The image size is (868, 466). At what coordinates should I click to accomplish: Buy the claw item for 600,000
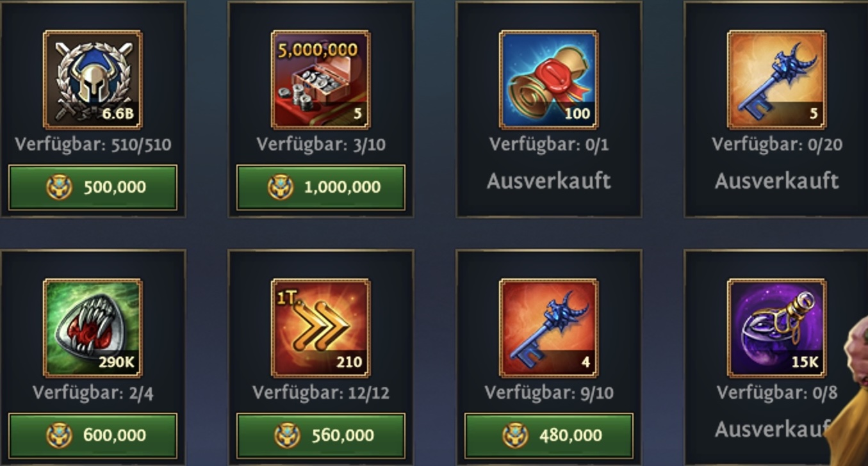pyautogui.click(x=93, y=436)
